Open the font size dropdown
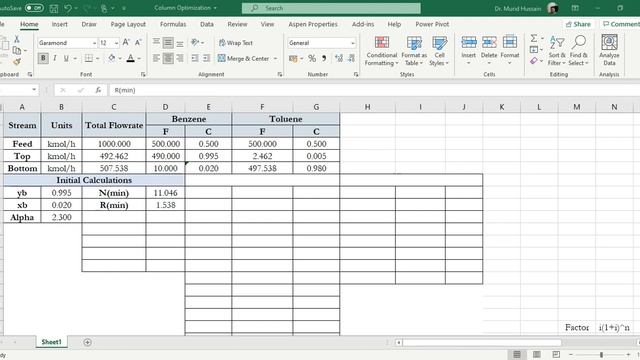This screenshot has width=640, height=360. coord(116,43)
